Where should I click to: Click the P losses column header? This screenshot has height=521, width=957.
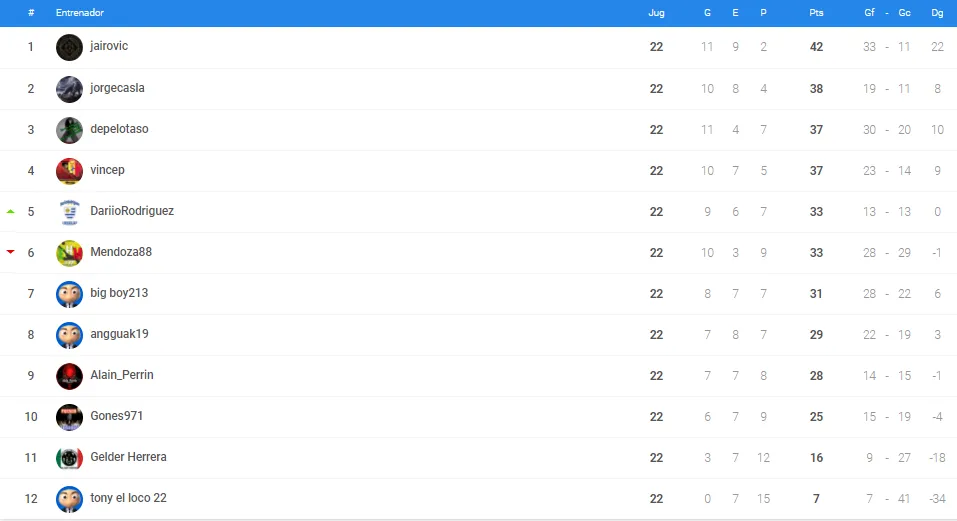(x=764, y=13)
